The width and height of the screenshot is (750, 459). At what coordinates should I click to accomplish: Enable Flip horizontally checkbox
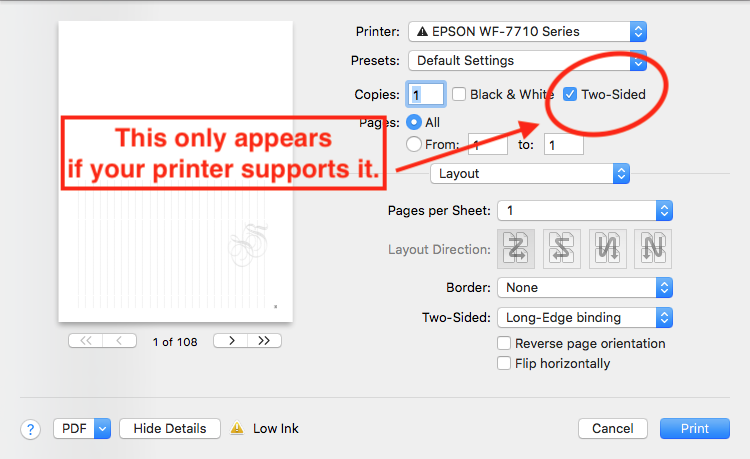[504, 363]
